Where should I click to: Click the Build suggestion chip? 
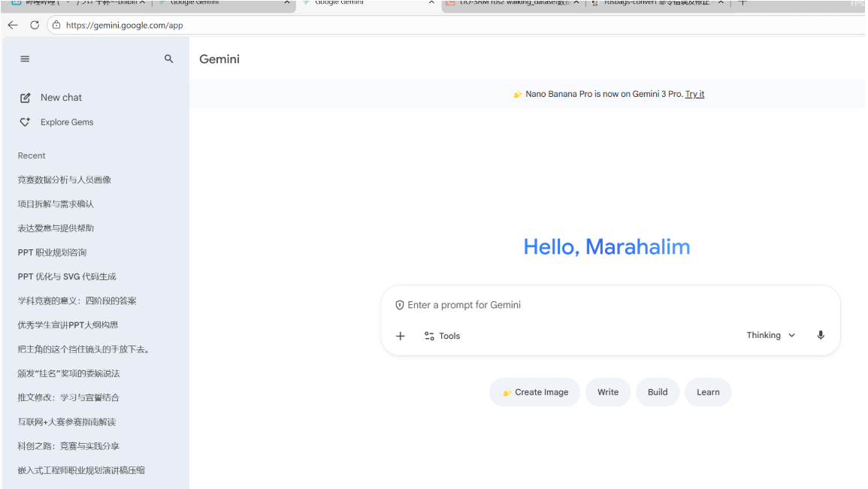coord(658,392)
